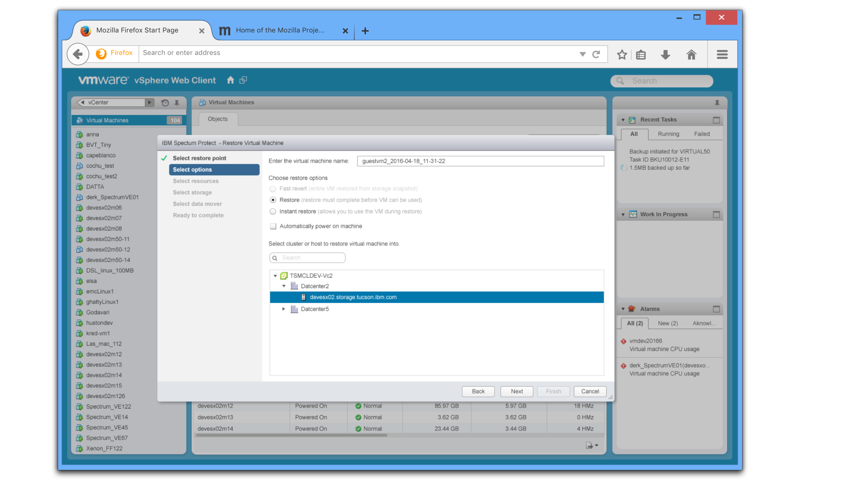The width and height of the screenshot is (855, 504).
Task: Click the host search field in wizard
Action: [x=307, y=258]
